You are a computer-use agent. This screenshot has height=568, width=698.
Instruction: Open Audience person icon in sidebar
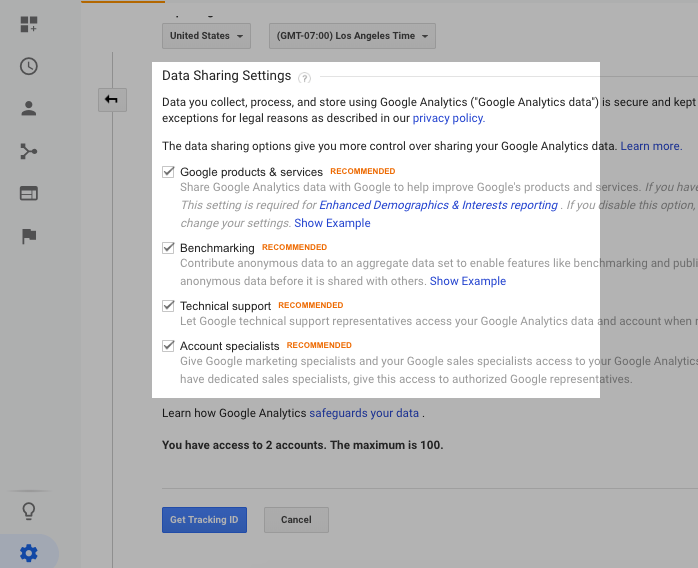pyautogui.click(x=28, y=109)
